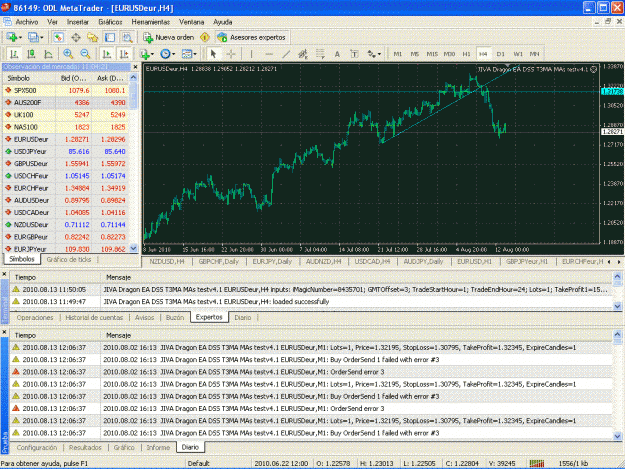Image resolution: width=625 pixels, height=469 pixels.
Task: Click the Zoom Out magnifier icon
Action: [85, 54]
